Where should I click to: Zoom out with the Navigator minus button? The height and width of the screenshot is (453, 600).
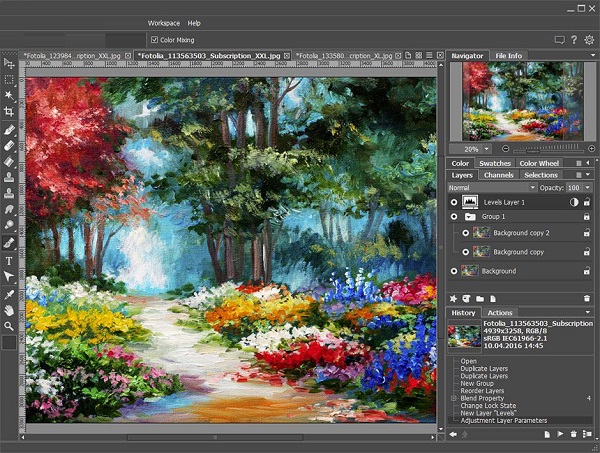coord(505,148)
